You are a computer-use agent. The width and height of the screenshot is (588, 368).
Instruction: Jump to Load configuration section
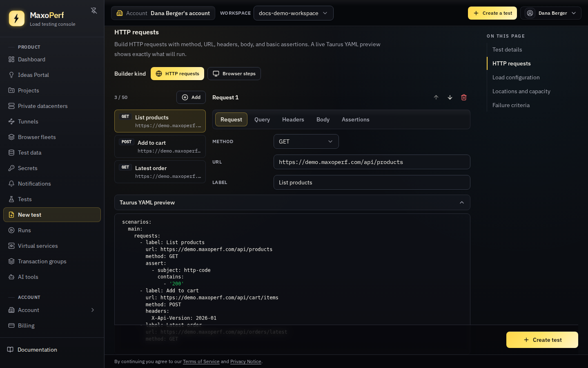point(516,77)
